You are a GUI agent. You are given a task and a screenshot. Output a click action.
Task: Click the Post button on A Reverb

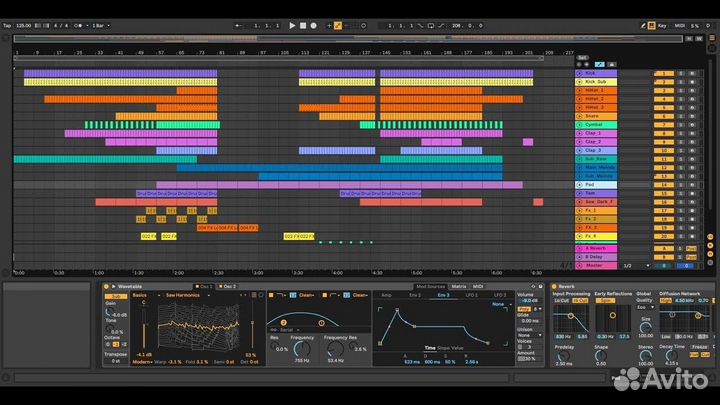(x=691, y=247)
